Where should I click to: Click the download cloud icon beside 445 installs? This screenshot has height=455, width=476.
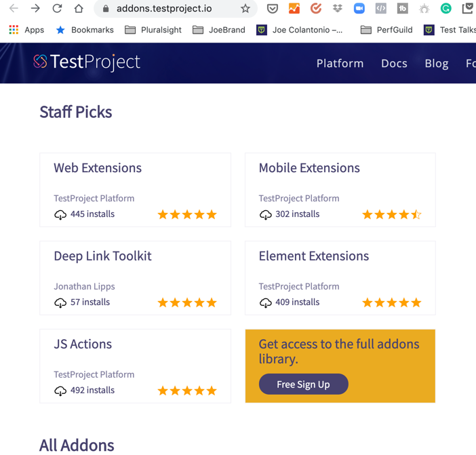tap(60, 214)
